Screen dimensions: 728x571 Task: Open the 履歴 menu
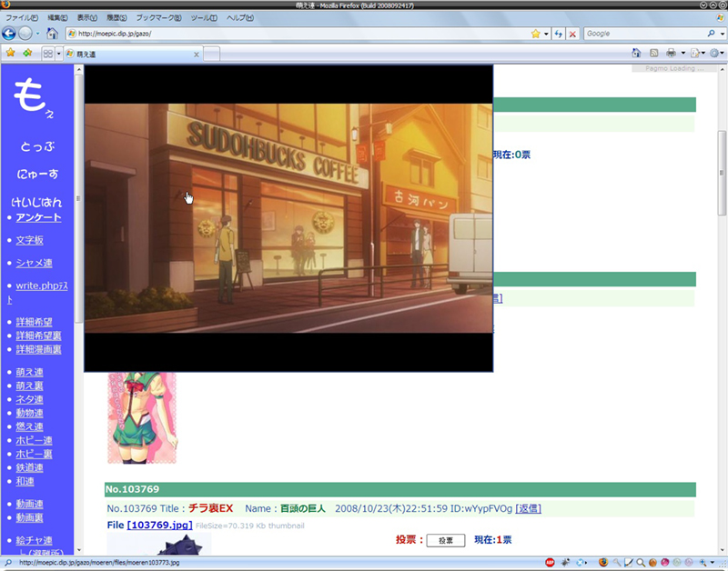click(x=116, y=17)
